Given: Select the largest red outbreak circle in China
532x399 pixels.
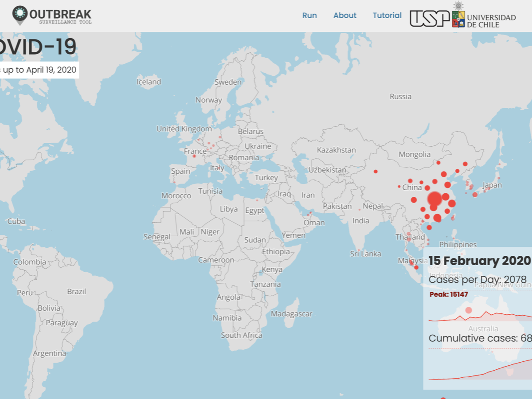Looking at the screenshot, I should tap(434, 198).
